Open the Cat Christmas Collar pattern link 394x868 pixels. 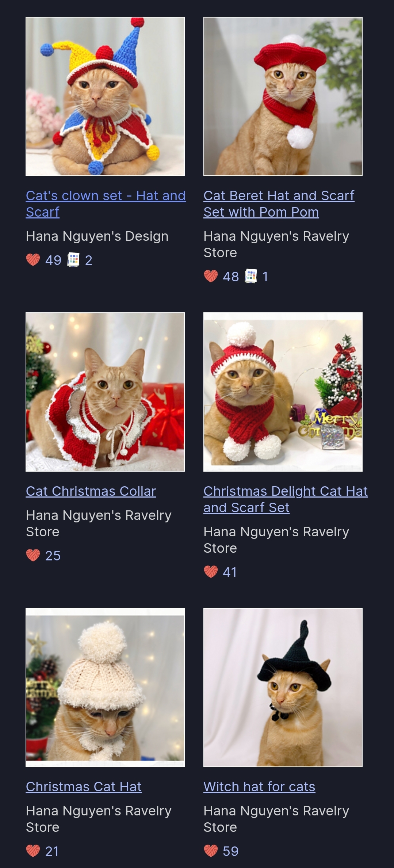[x=91, y=491]
